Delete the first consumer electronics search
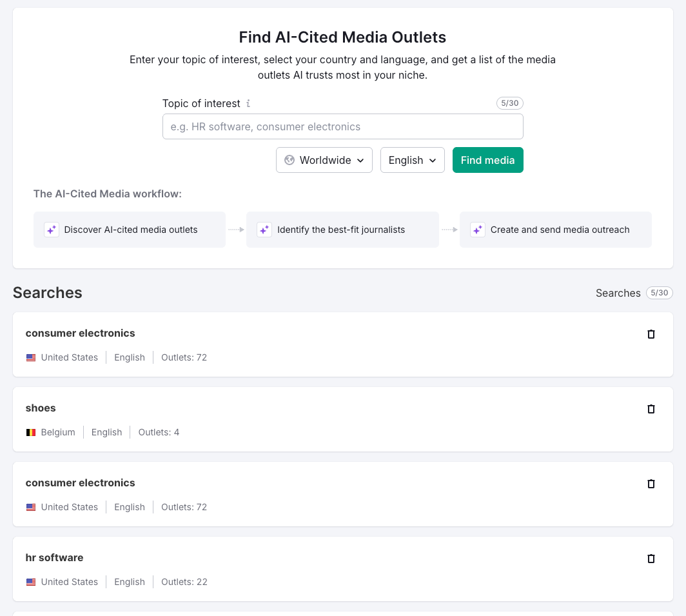This screenshot has height=616, width=686. pyautogui.click(x=651, y=334)
